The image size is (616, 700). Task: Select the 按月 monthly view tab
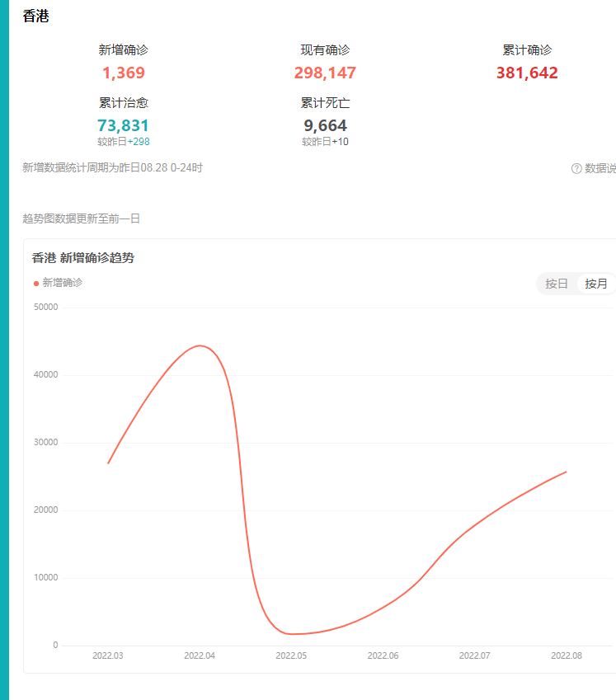[x=596, y=284]
